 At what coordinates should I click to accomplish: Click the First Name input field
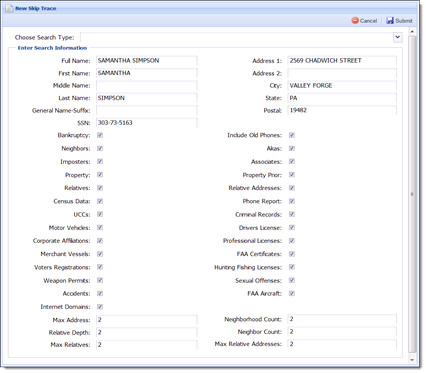147,73
